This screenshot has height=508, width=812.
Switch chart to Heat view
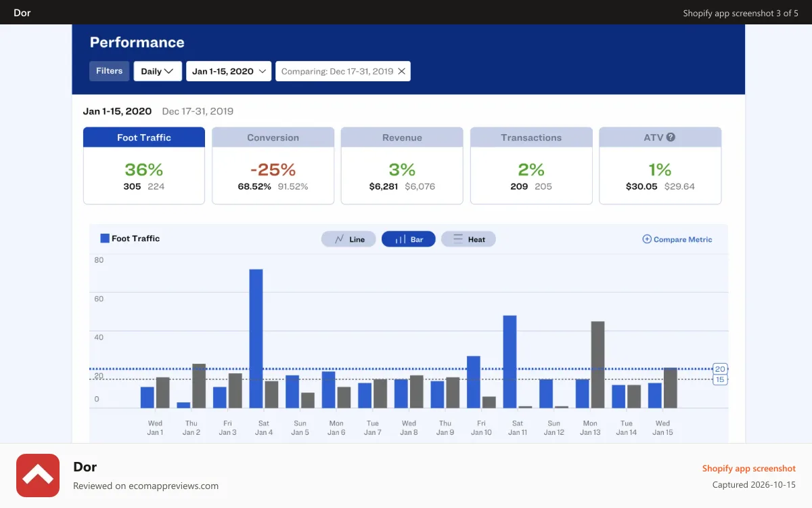[468, 239]
